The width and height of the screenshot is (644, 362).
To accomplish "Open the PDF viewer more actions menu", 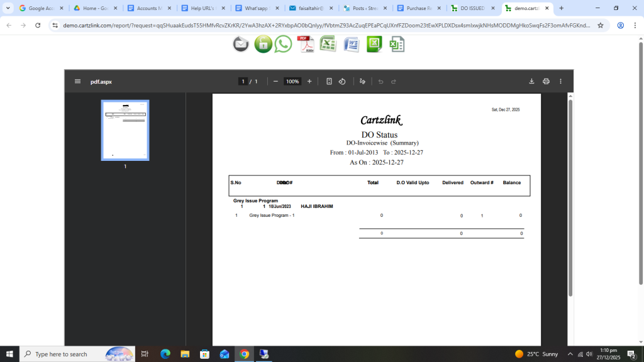I will click(x=560, y=82).
